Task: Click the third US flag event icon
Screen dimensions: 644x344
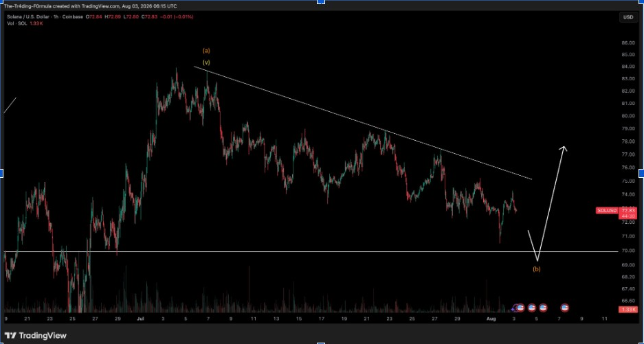Action: pos(543,308)
